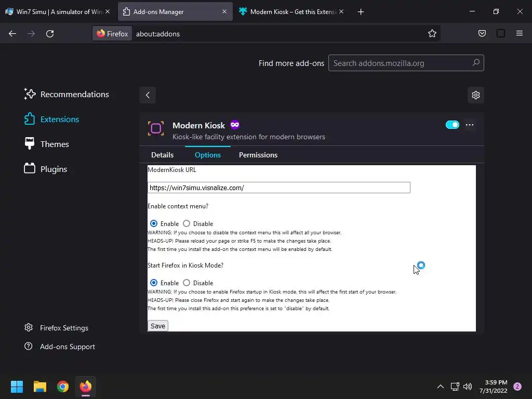Image resolution: width=532 pixels, height=399 pixels.
Task: Bookmark this page with the star icon
Action: coord(432,33)
